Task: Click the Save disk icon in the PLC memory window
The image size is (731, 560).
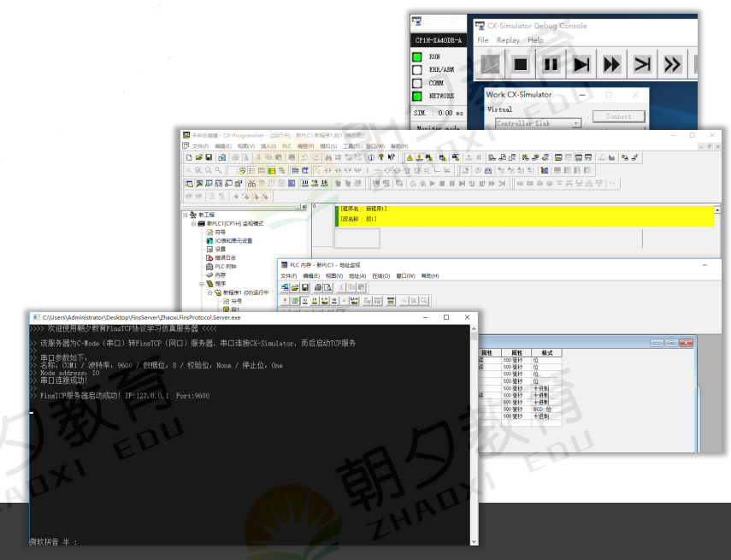Action: click(x=305, y=287)
